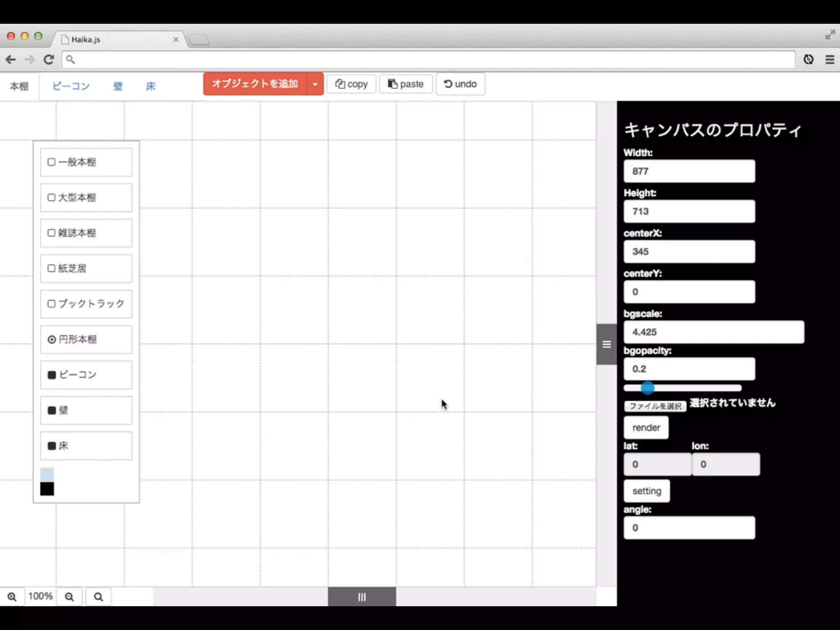The image size is (840, 630).
Task: Reload the page with refresh icon
Action: tap(49, 59)
